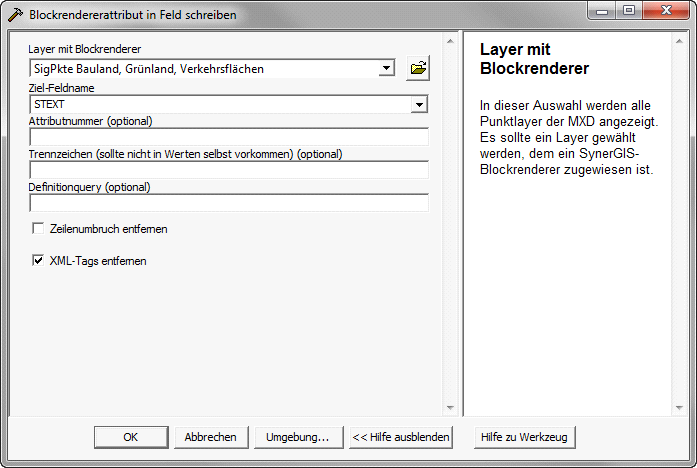Enable Zeilenumbruch entfernen checkbox
Image resolution: width=697 pixels, height=468 pixels.
[x=39, y=229]
